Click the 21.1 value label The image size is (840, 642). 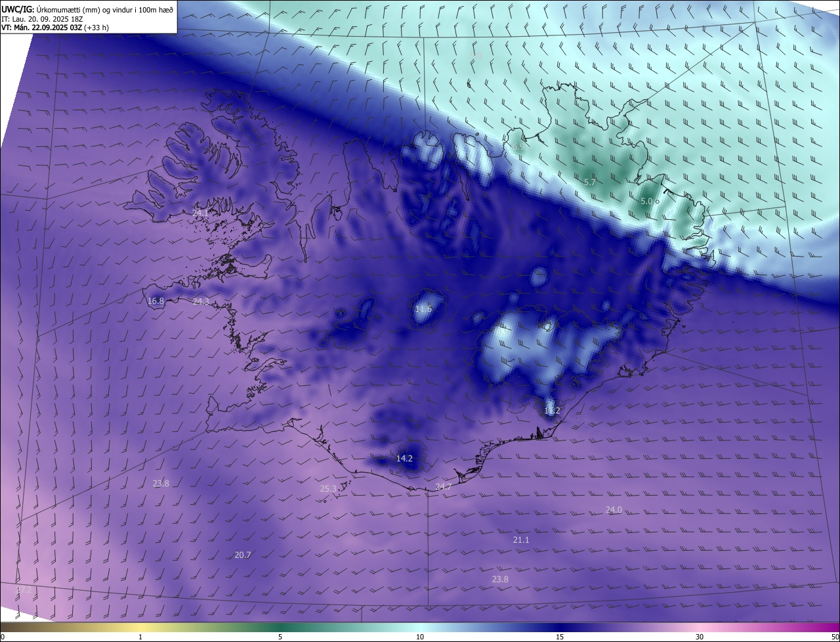click(x=520, y=540)
